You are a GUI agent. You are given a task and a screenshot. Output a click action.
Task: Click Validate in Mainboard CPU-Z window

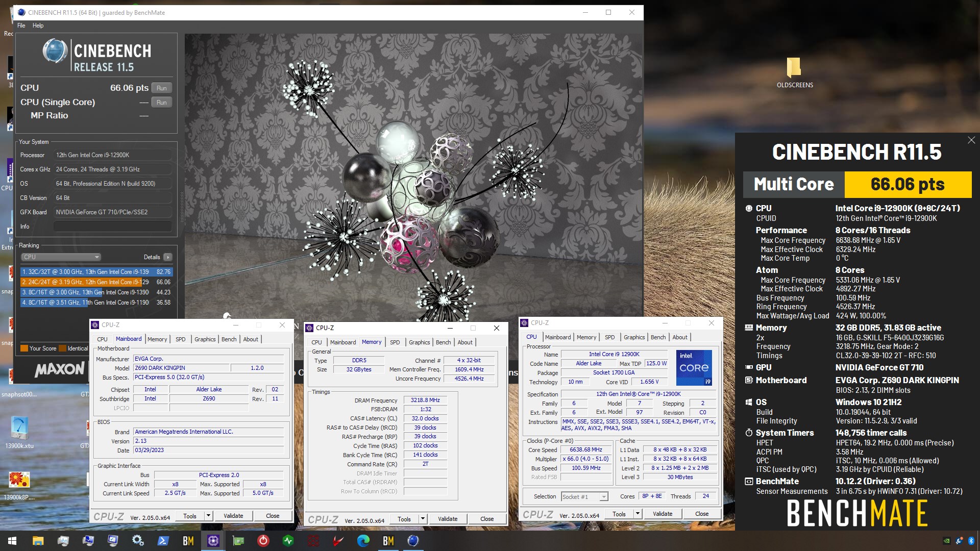pyautogui.click(x=233, y=516)
